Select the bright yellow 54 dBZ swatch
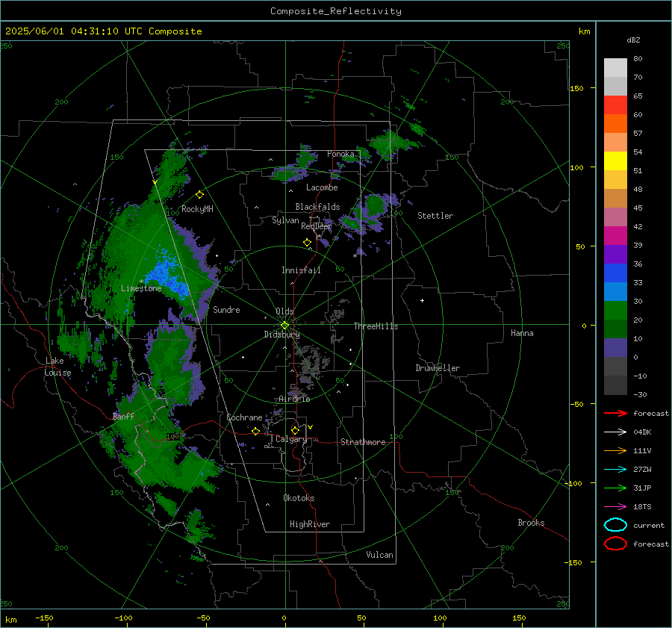This screenshot has height=628, width=672. click(615, 161)
